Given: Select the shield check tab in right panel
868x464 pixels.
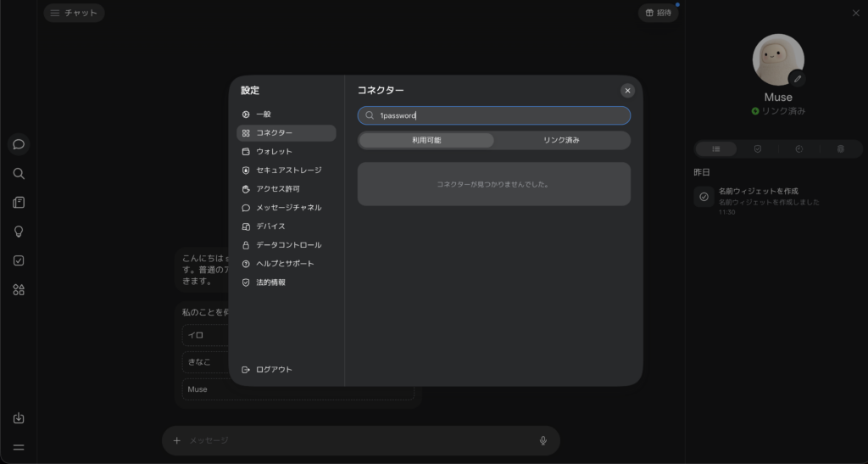Looking at the screenshot, I should (x=758, y=149).
